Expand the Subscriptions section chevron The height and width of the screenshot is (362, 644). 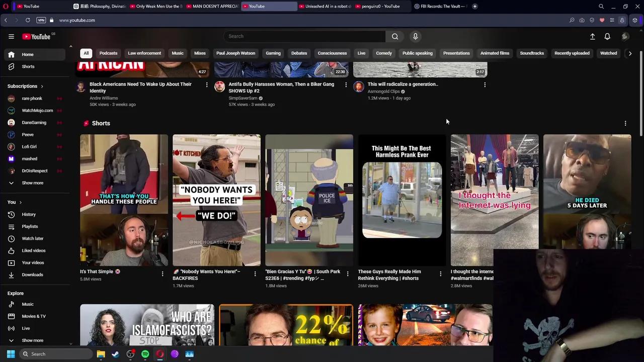coord(42,86)
